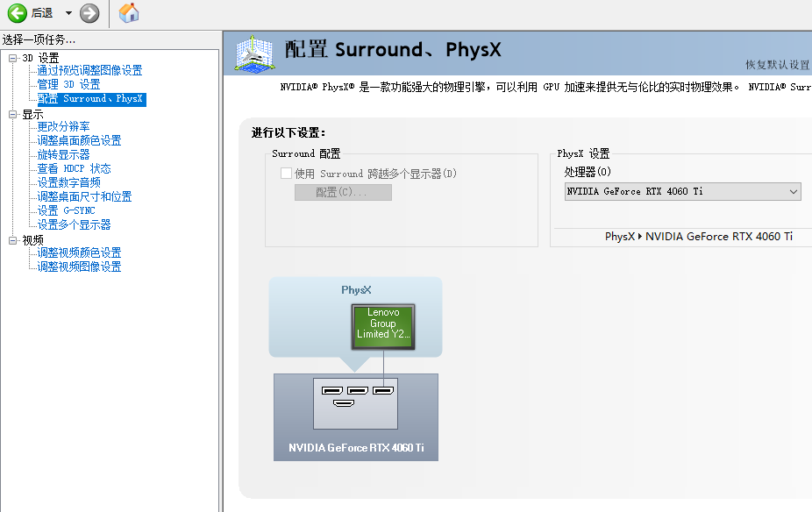
Task: Click the green Back arrow icon
Action: (x=17, y=13)
